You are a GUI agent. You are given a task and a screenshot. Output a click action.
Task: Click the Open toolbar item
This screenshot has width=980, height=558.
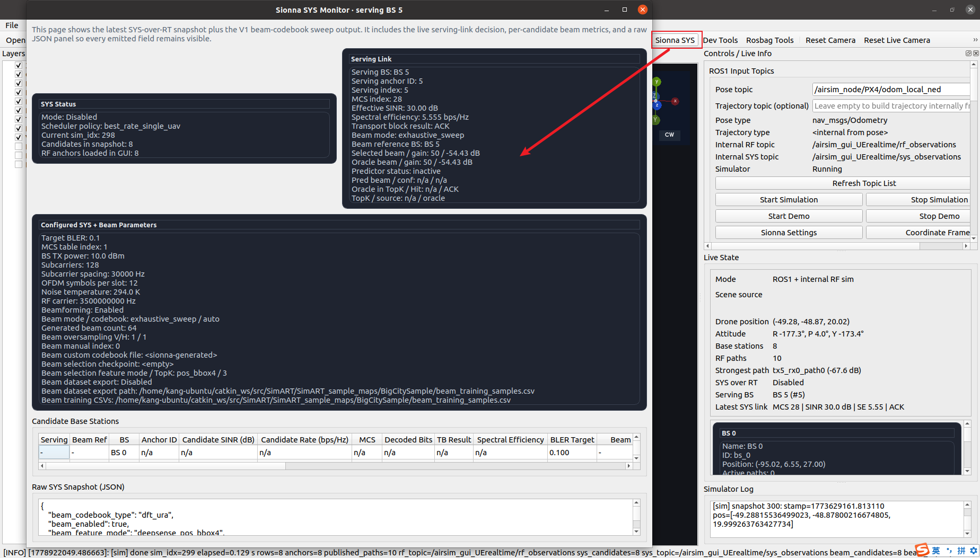pyautogui.click(x=15, y=40)
